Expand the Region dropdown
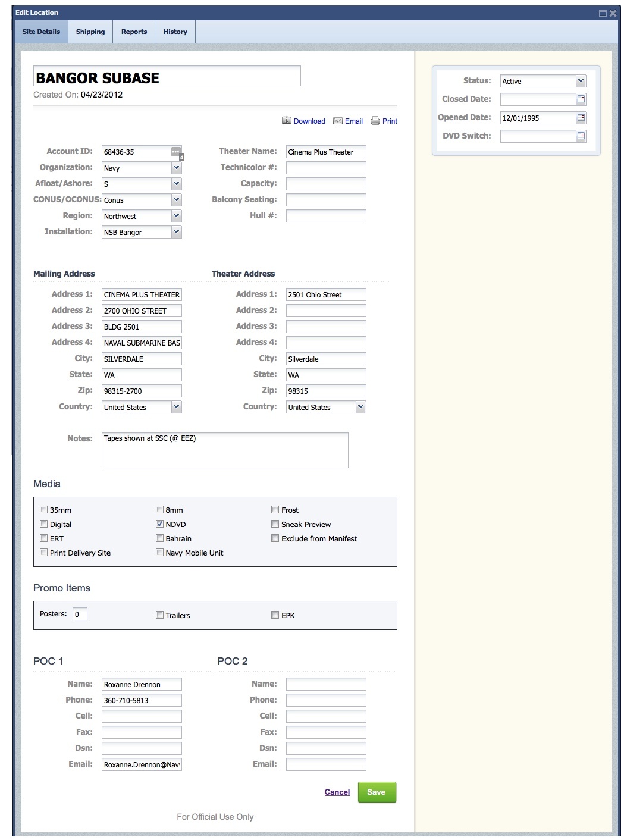 tap(176, 216)
